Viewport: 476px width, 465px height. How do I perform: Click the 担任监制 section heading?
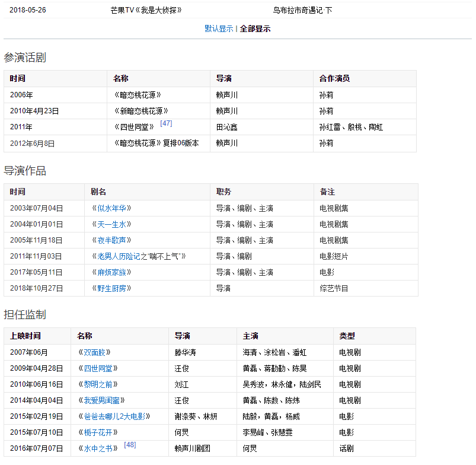click(x=25, y=314)
